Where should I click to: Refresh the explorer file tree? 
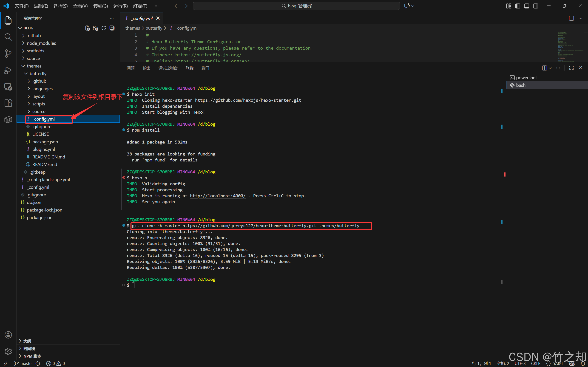(104, 28)
